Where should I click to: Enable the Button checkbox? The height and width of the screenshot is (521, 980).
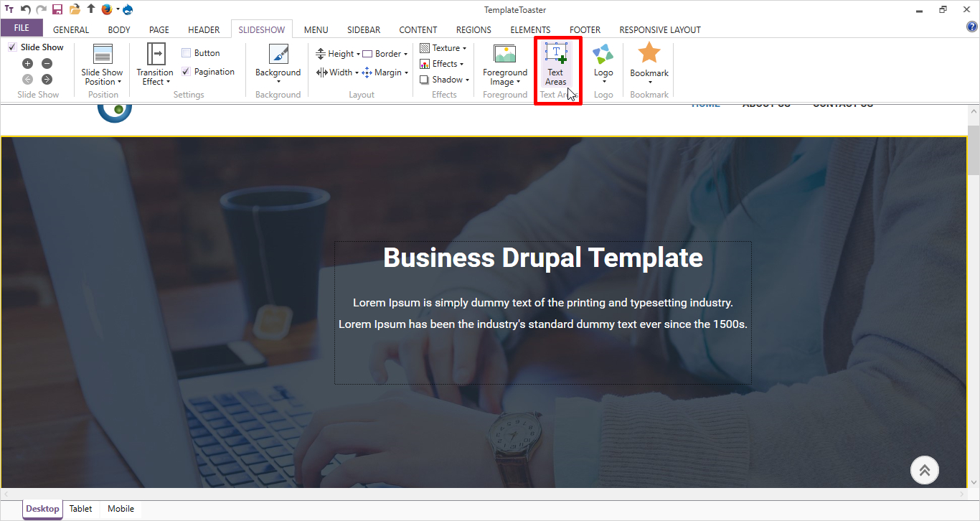click(x=187, y=53)
